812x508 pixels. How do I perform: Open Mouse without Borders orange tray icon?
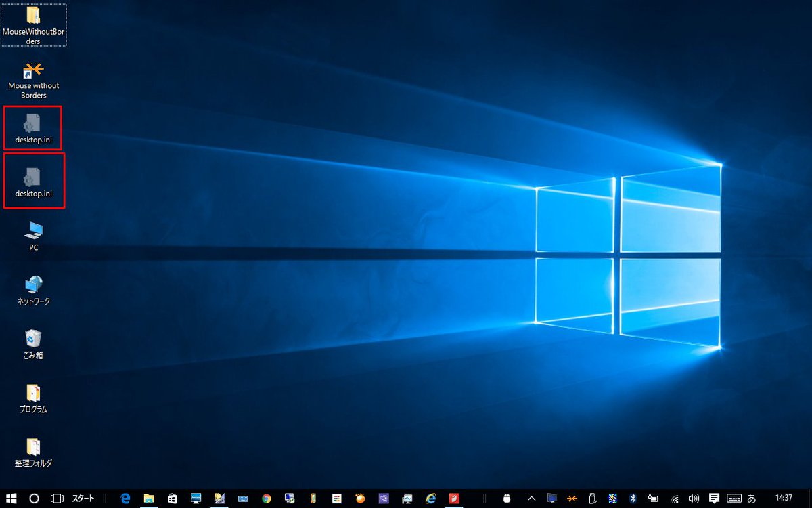572,498
